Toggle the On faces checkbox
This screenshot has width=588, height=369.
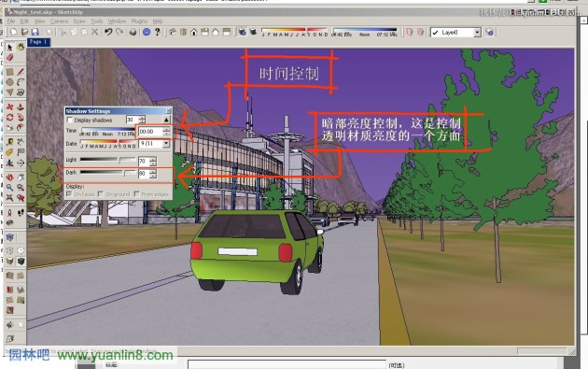[x=69, y=194]
